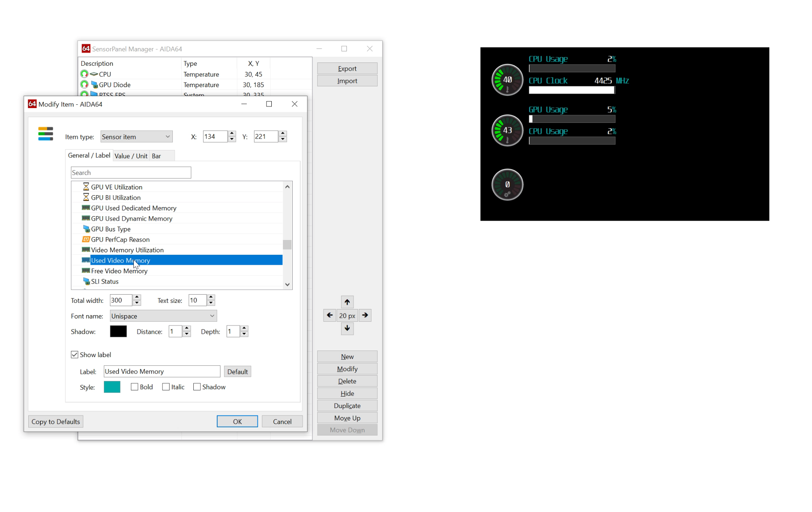The width and height of the screenshot is (812, 512).
Task: Click the green gauge icon in CPU row
Action: coord(84,74)
